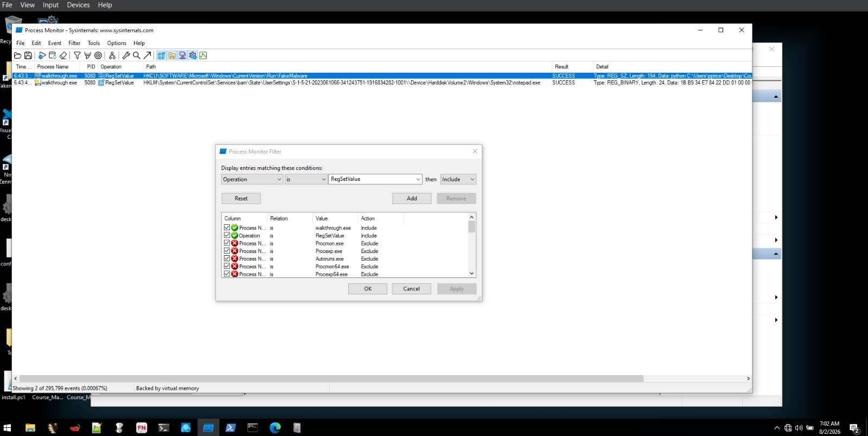
Task: Uncheck the walkthrough.exe Include filter row
Action: [x=227, y=228]
